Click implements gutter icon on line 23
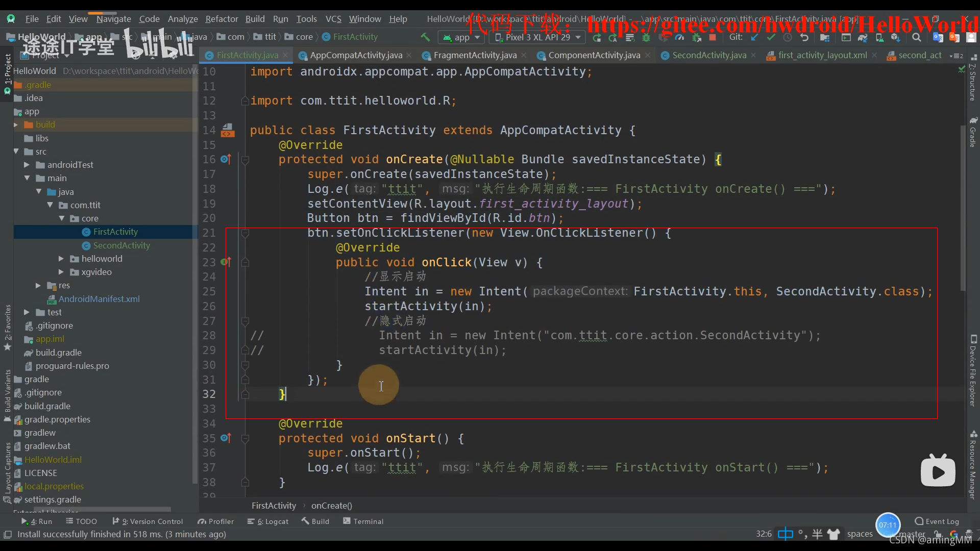The height and width of the screenshot is (551, 980). [x=226, y=262]
